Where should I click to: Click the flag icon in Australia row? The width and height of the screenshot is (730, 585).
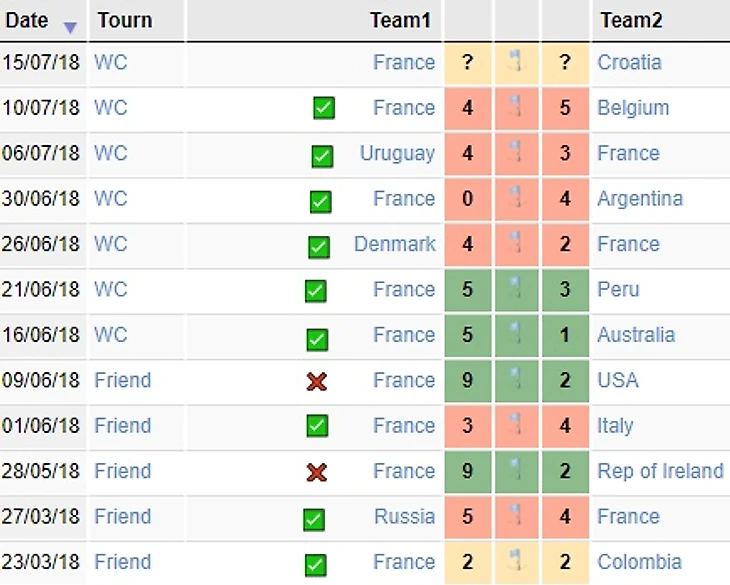coord(516,335)
